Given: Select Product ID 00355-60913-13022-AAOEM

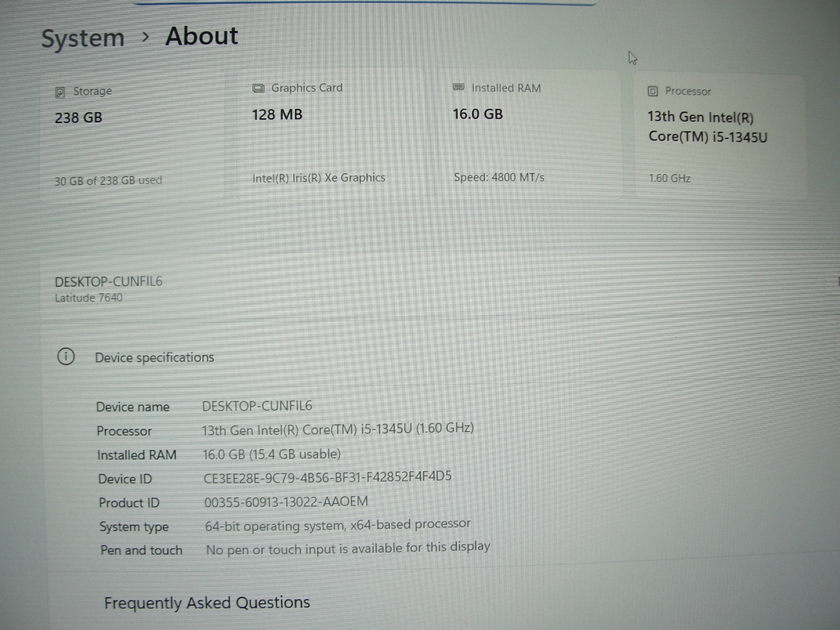Looking at the screenshot, I should pyautogui.click(x=286, y=502).
